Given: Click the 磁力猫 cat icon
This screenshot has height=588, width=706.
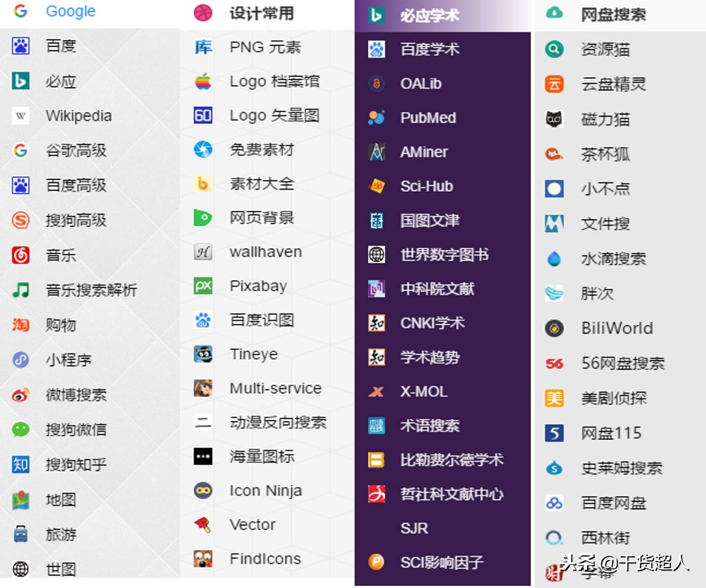Looking at the screenshot, I should coord(554,119).
